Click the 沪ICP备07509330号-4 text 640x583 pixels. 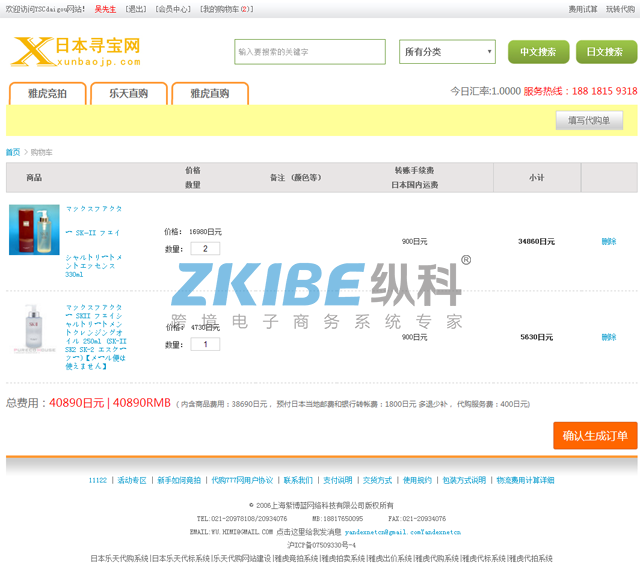pyautogui.click(x=321, y=545)
